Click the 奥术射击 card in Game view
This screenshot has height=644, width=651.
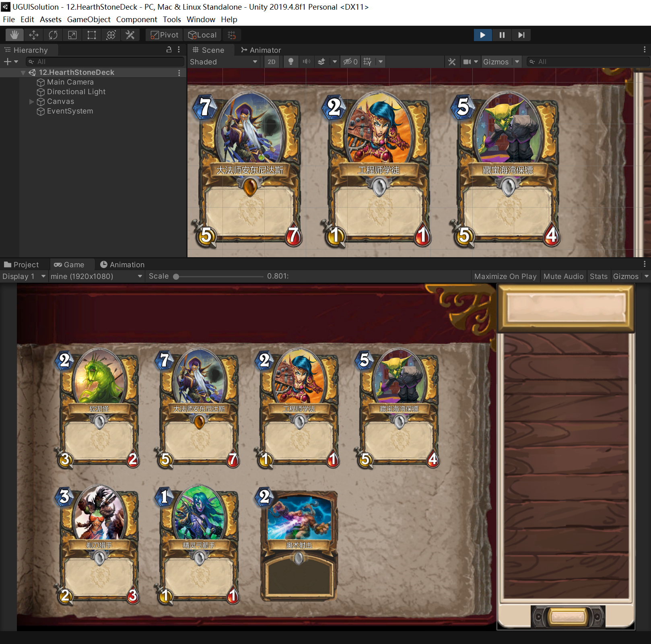[x=298, y=544]
